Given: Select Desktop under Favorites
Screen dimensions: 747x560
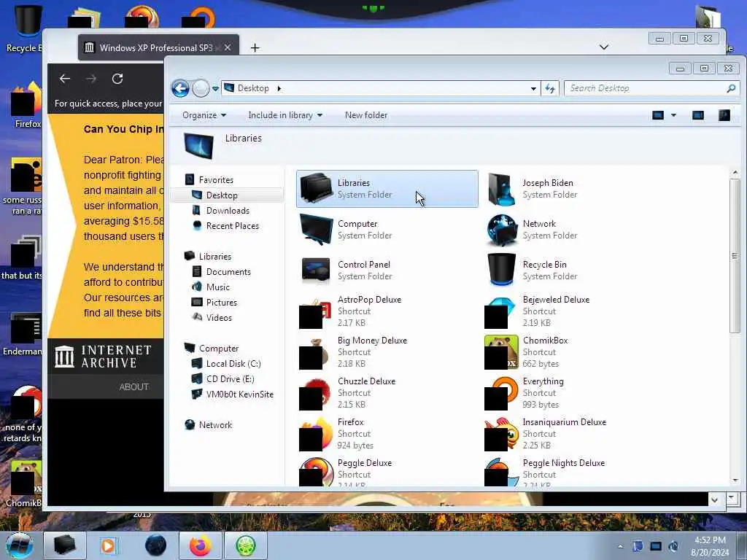Looking at the screenshot, I should pos(222,195).
